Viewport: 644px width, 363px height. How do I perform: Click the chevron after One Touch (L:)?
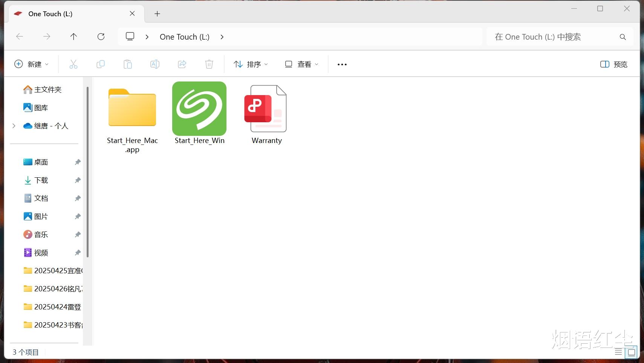(222, 37)
